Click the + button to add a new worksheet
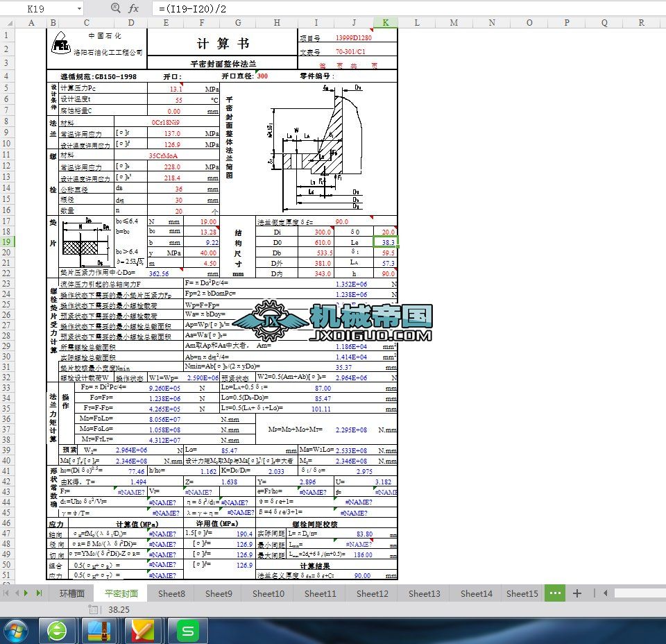 577,593
